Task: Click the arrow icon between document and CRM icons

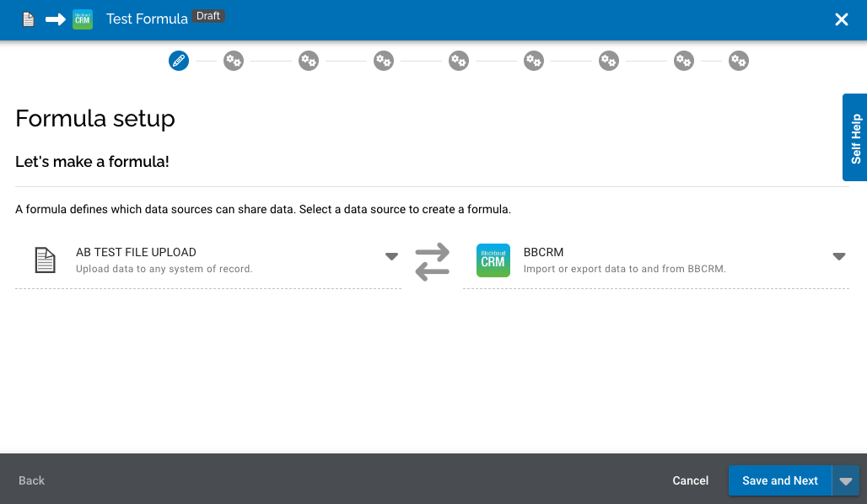Action: pyautogui.click(x=54, y=18)
